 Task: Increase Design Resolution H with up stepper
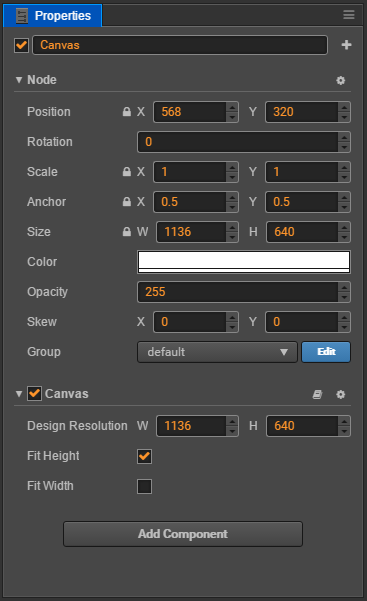tap(344, 421)
